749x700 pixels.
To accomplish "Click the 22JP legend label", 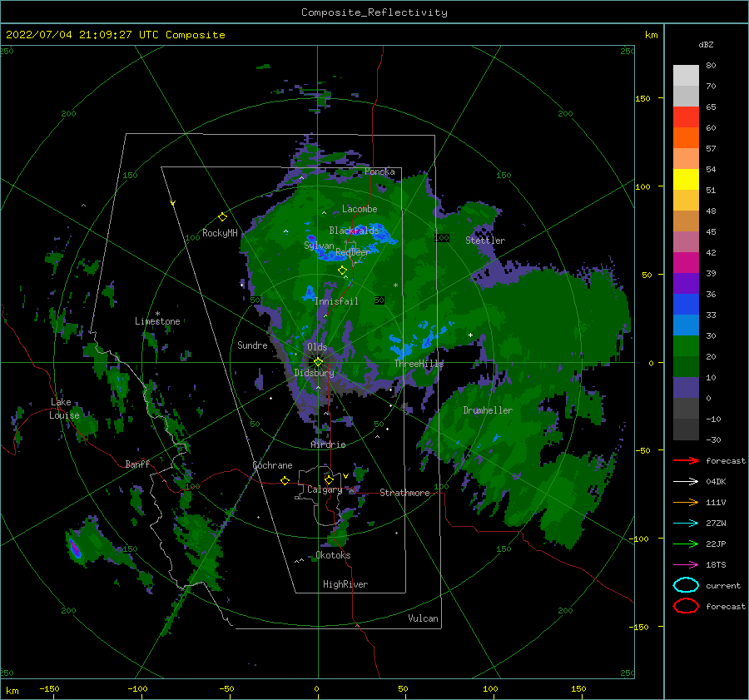I will [716, 544].
